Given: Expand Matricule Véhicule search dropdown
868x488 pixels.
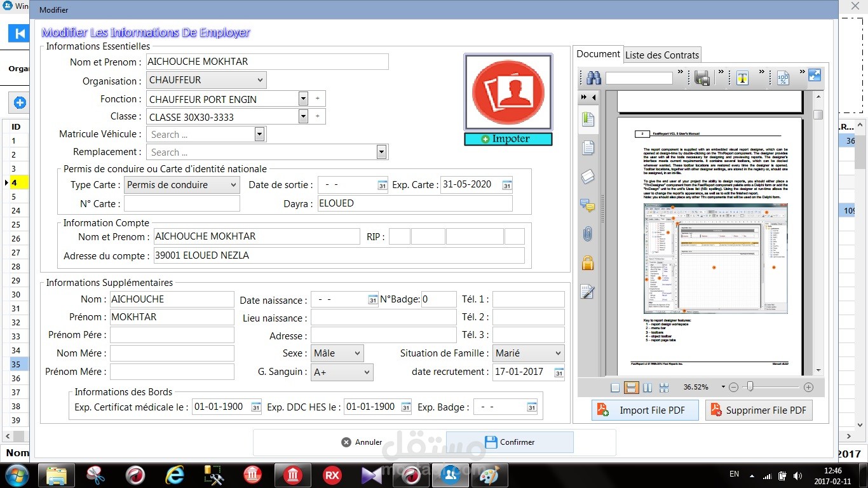Looking at the screenshot, I should tap(259, 134).
